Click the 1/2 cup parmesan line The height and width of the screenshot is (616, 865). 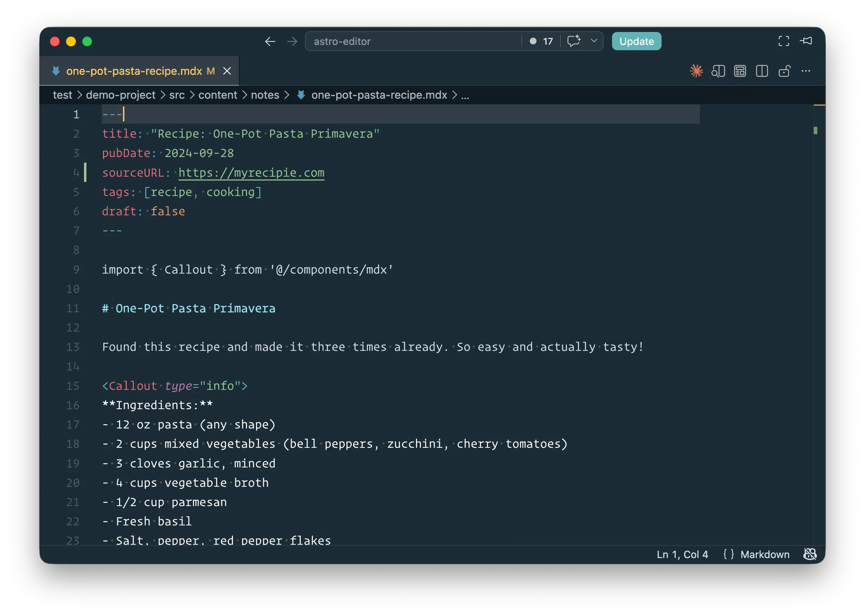164,502
